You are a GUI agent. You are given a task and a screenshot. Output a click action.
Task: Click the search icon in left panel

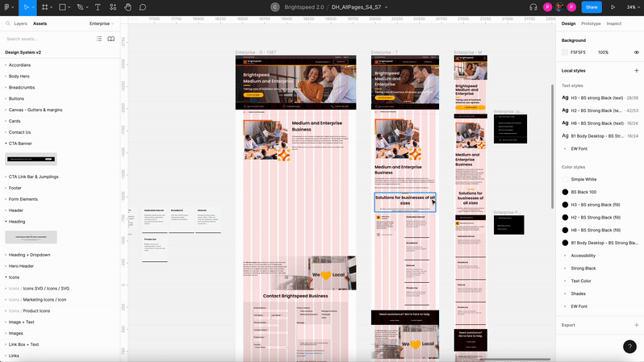click(8, 23)
